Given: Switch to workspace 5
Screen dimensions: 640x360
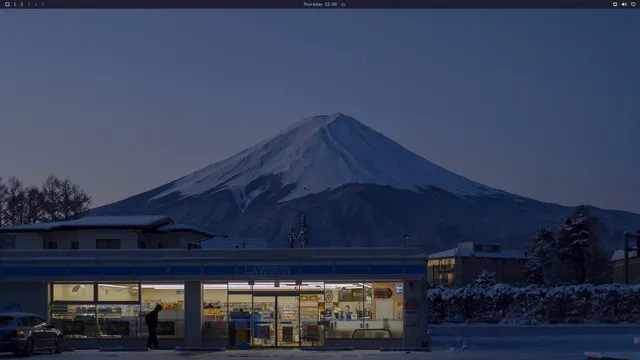Looking at the screenshot, I should pos(43,4).
